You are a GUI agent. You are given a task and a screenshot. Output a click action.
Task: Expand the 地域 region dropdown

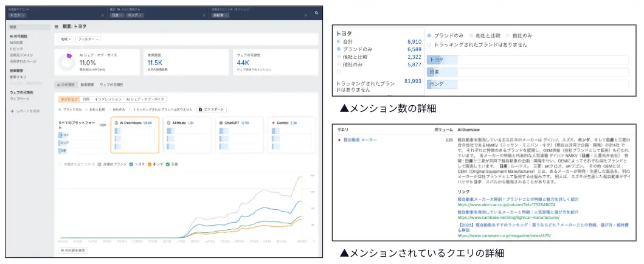click(65, 39)
